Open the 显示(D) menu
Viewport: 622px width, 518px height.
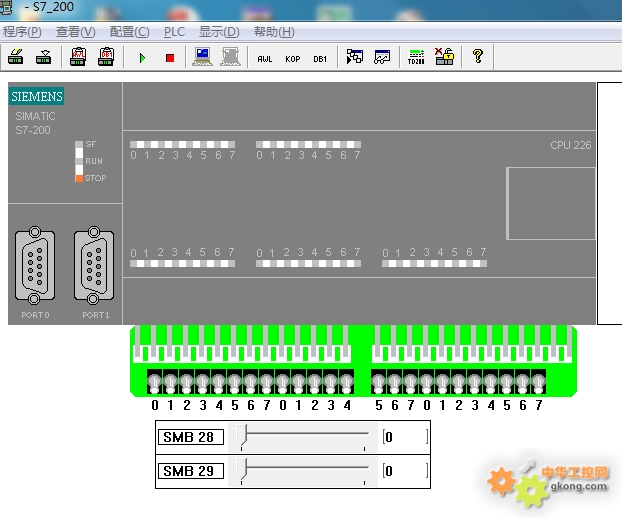click(x=219, y=32)
